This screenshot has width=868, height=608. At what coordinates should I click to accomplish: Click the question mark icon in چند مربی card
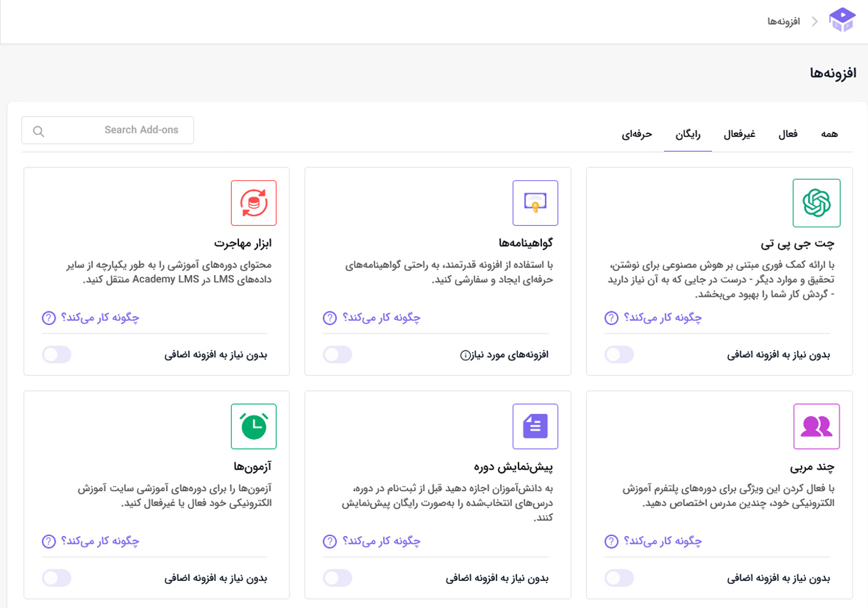(x=611, y=542)
